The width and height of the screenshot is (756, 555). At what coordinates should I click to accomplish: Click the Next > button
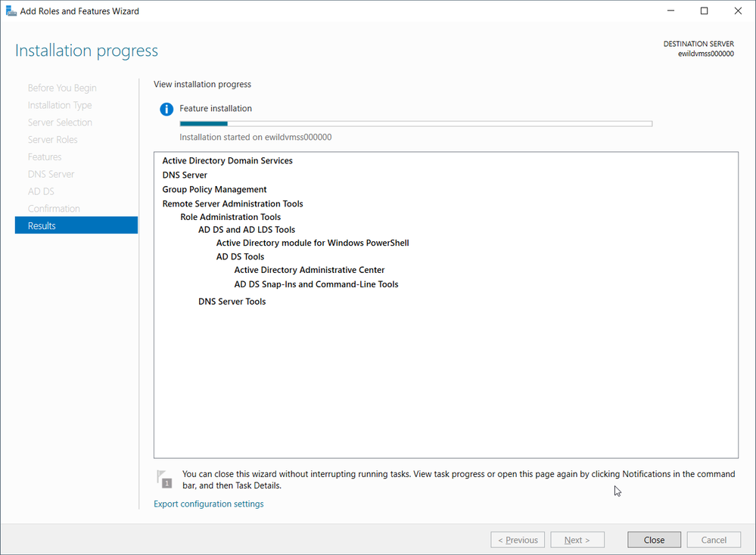[577, 540]
